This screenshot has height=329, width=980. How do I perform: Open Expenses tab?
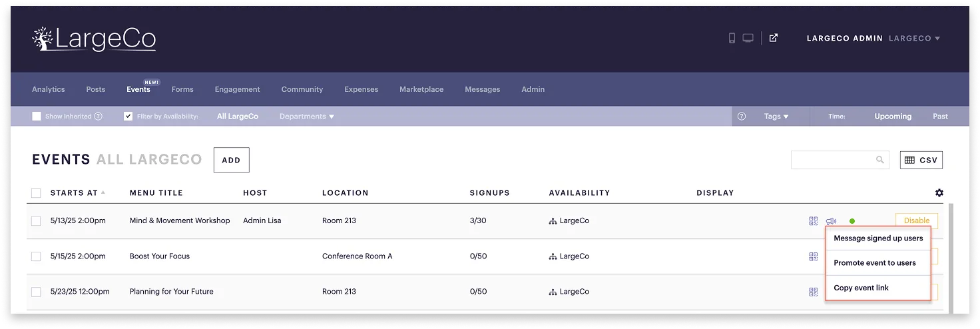click(x=362, y=89)
